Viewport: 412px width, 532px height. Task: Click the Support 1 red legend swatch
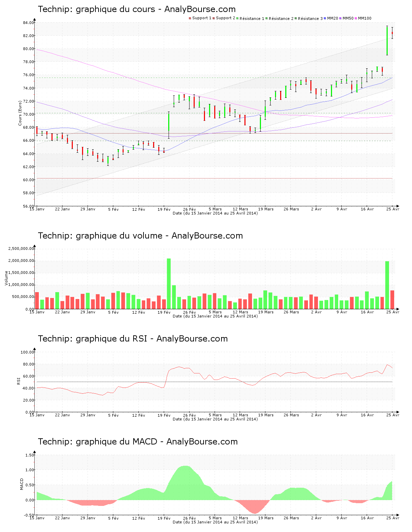(190, 18)
